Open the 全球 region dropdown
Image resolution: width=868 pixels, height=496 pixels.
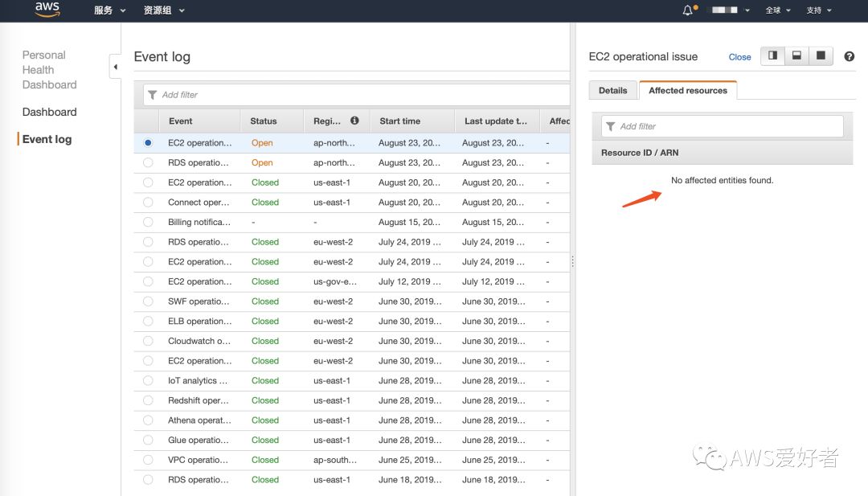pos(778,10)
